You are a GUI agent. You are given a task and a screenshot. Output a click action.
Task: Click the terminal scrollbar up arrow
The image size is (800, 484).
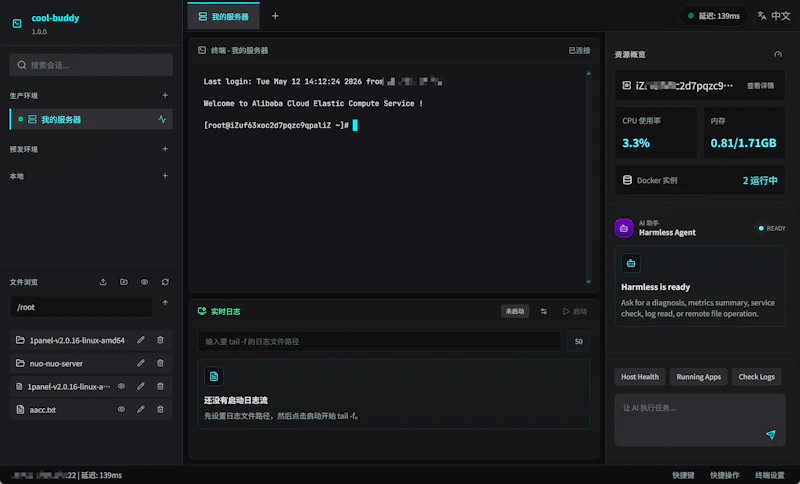point(588,74)
